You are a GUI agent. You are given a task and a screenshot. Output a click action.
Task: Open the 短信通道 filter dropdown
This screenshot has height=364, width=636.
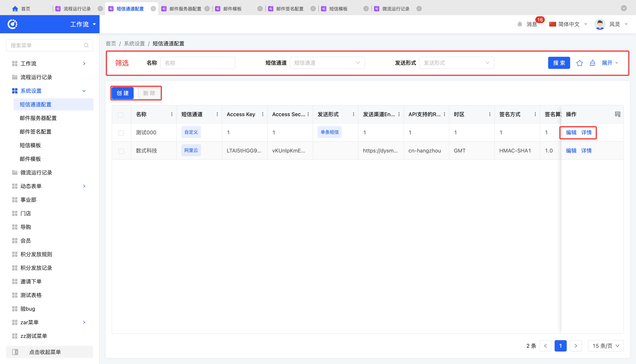pos(327,63)
